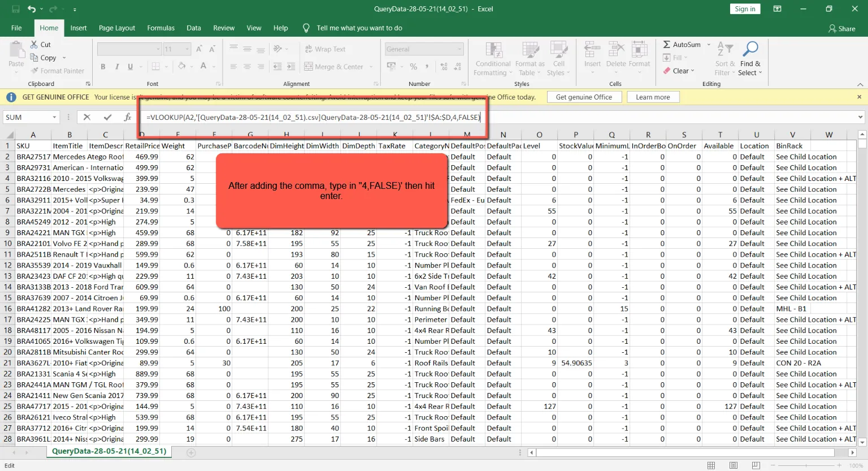This screenshot has height=471, width=868.
Task: Switch to Page Layout tab
Action: pyautogui.click(x=117, y=28)
